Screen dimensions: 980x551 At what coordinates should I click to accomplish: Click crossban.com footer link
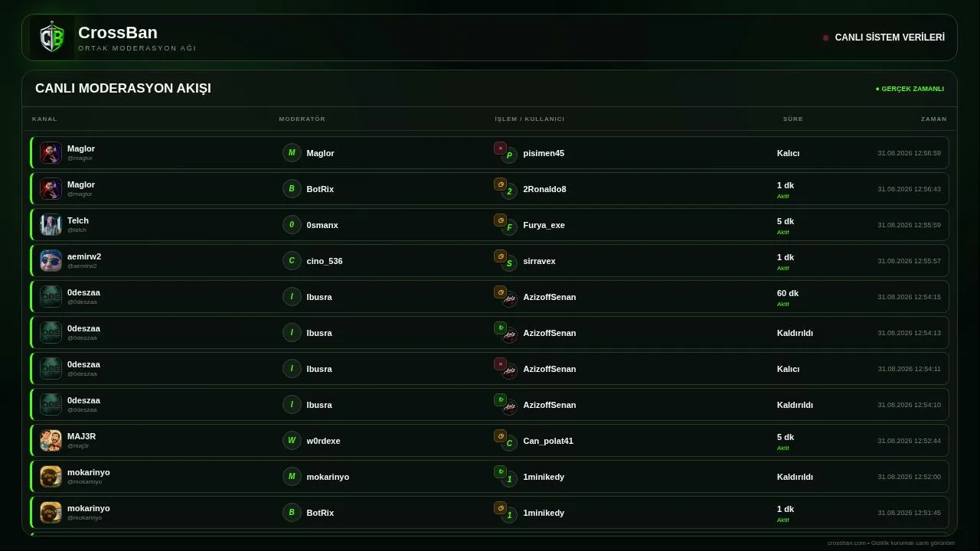coord(847,543)
